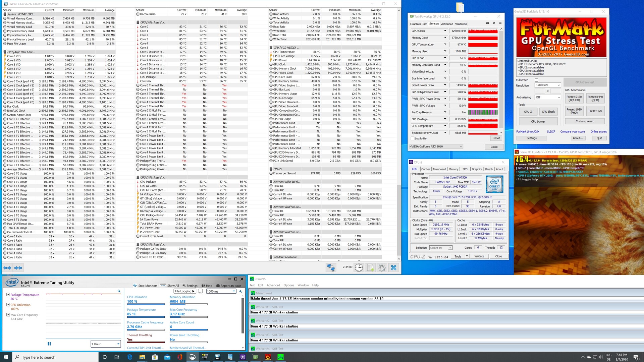This screenshot has width=644, height=362.
Task: Open Intel XTU Settings wrench
Action: point(190,286)
